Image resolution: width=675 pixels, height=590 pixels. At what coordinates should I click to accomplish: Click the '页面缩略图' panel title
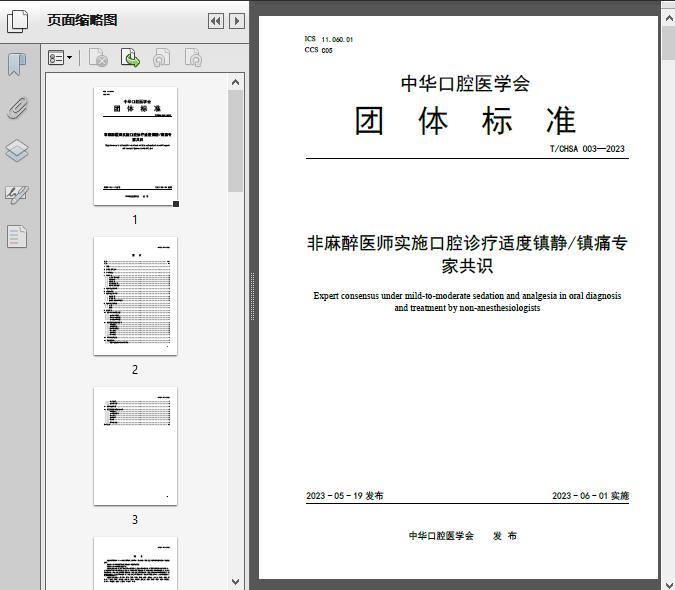click(x=82, y=20)
